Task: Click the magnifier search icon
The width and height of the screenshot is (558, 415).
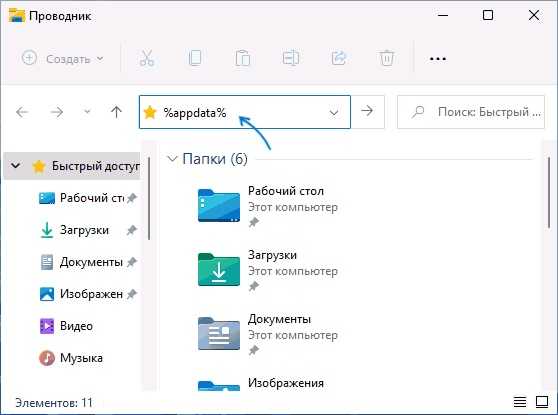Action: [x=418, y=112]
